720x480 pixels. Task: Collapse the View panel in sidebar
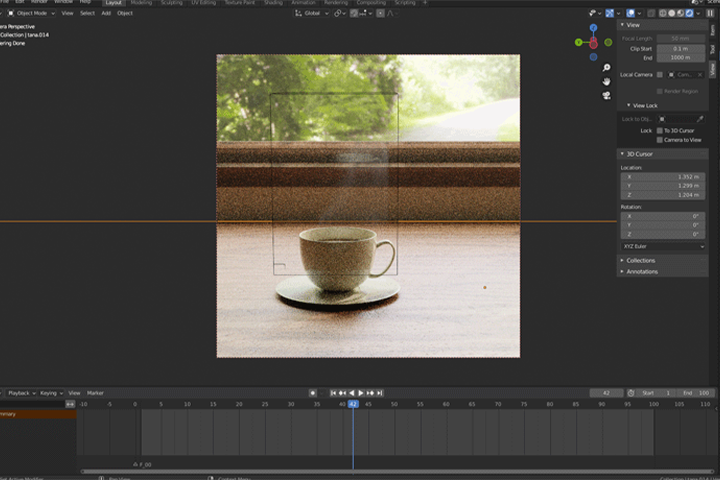[622, 25]
